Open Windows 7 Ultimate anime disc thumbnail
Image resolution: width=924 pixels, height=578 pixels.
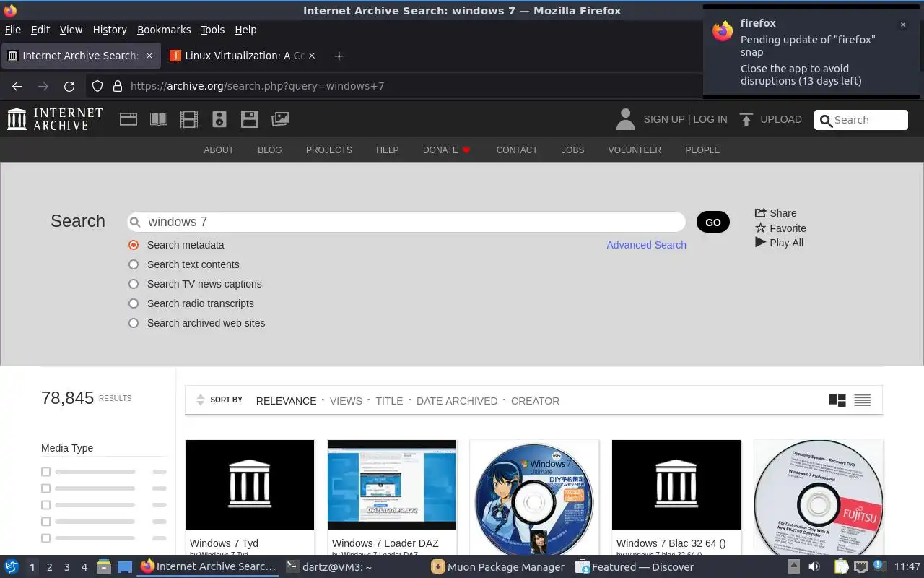534,497
